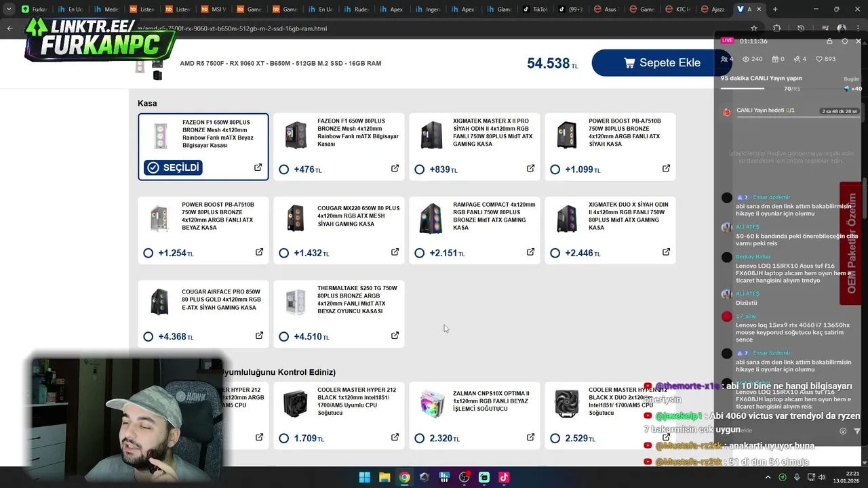Select THERMALTAKE S250 TG case +4.510 TL
This screenshot has width=868, height=488.
click(x=283, y=337)
